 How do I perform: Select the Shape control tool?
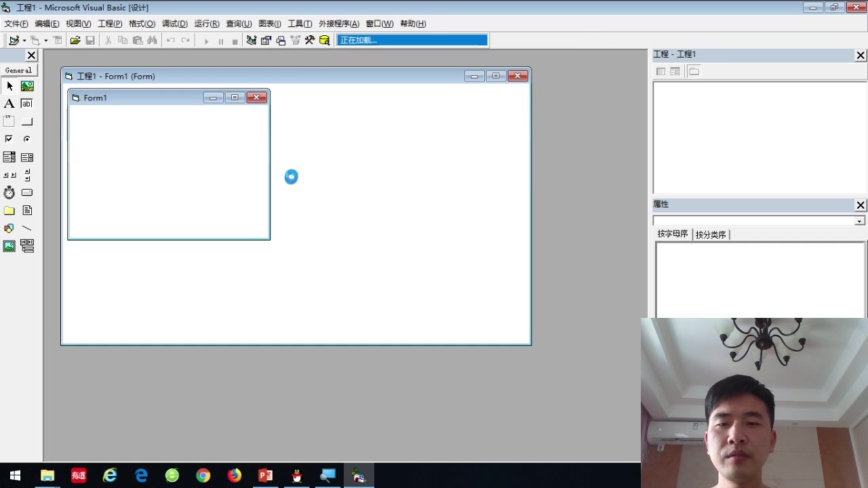point(9,228)
